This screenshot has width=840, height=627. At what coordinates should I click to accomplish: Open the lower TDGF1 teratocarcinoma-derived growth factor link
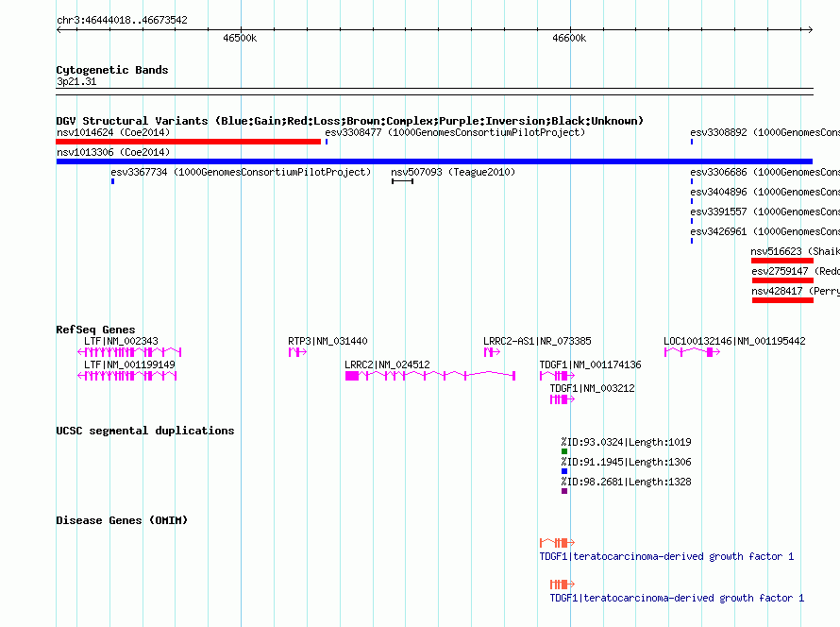(677, 598)
